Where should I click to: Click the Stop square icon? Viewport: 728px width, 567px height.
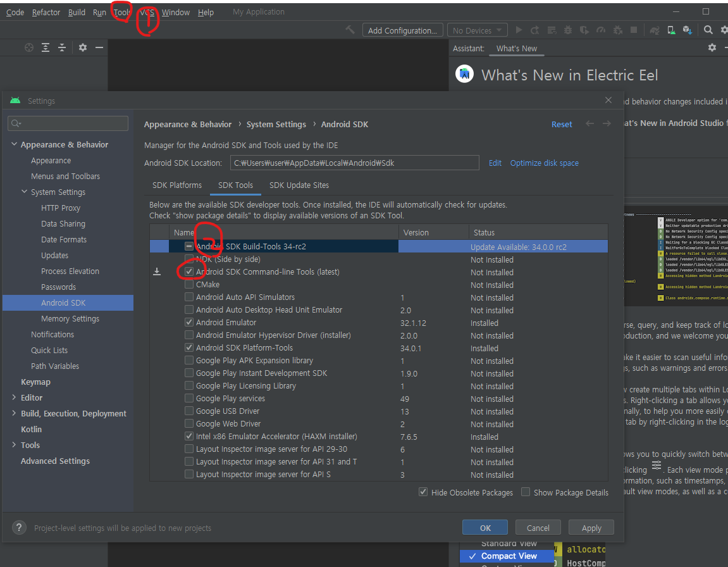(x=634, y=30)
